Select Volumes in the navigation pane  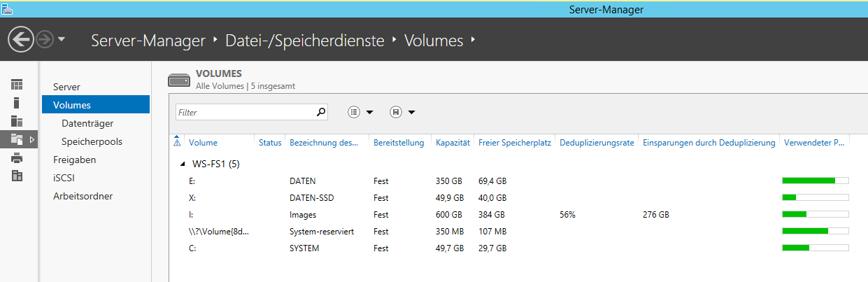(95, 105)
